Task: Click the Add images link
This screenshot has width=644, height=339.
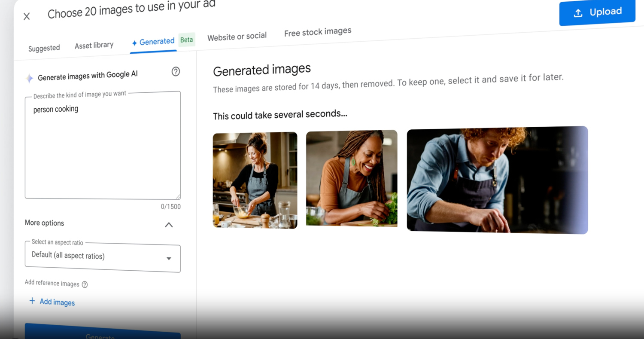Action: (x=57, y=302)
